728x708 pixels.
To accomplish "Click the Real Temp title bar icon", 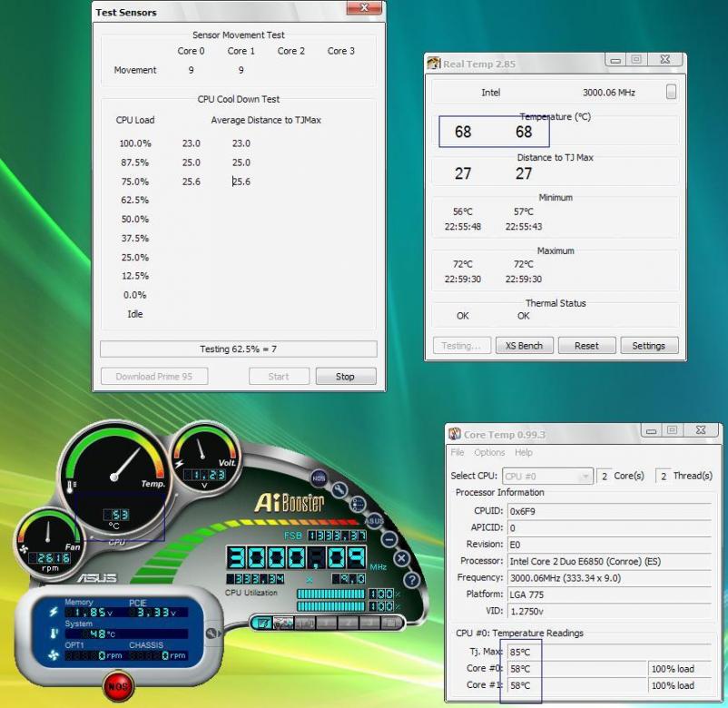I will (434, 63).
